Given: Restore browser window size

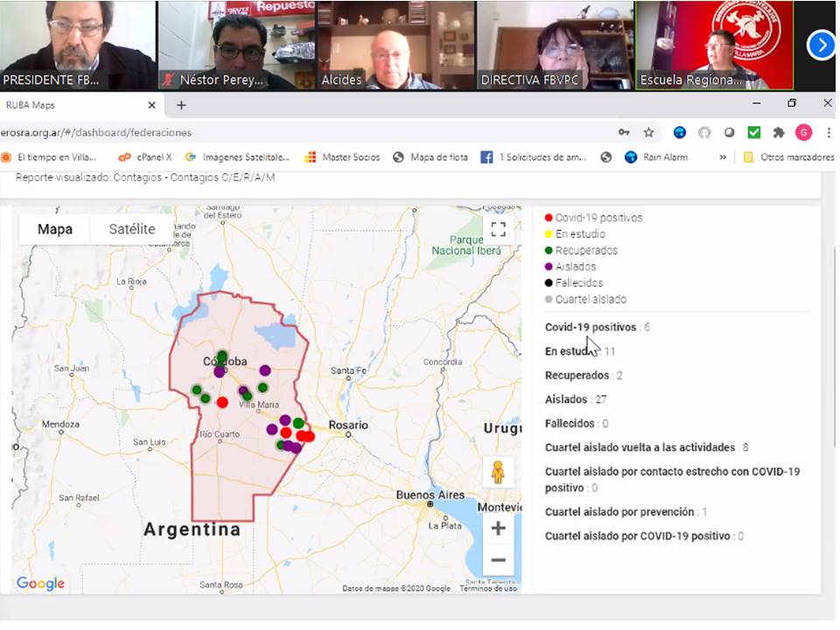Looking at the screenshot, I should 792,103.
